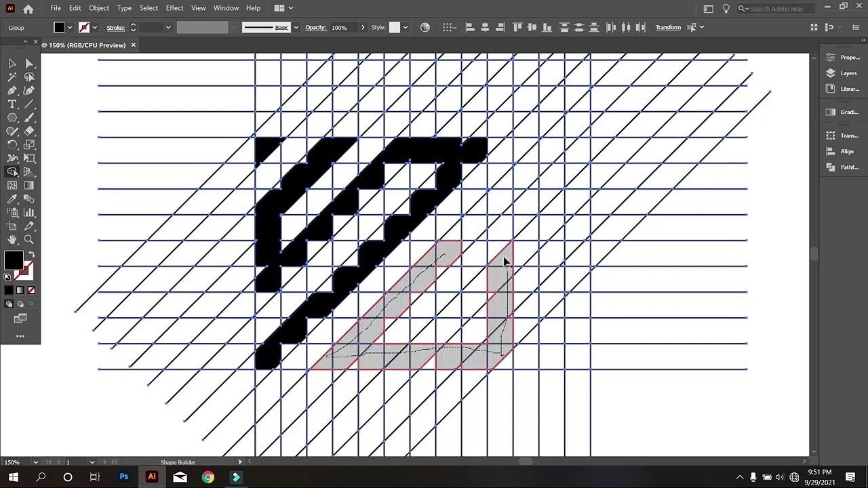This screenshot has width=868, height=488.
Task: Open the File menu
Action: point(56,8)
